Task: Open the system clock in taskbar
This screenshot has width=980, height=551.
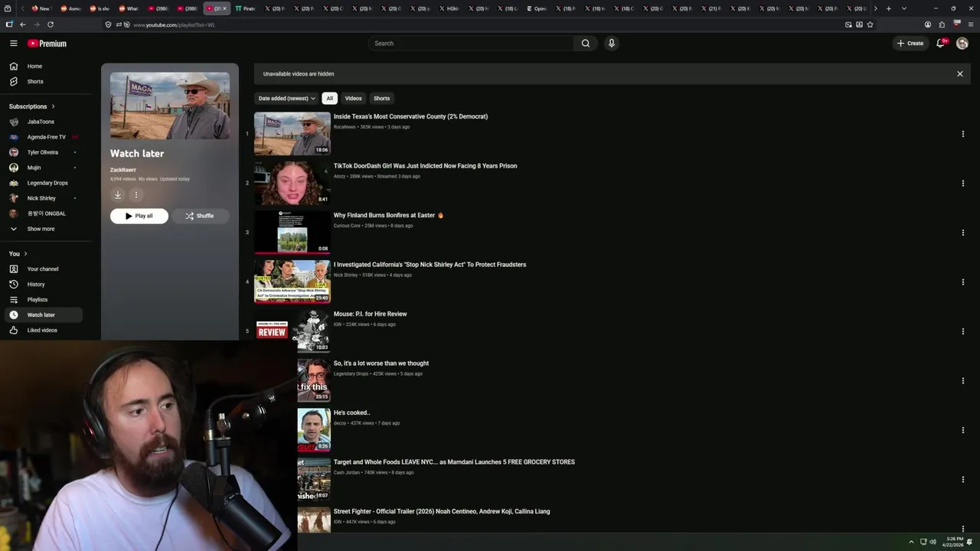Action: pos(954,542)
